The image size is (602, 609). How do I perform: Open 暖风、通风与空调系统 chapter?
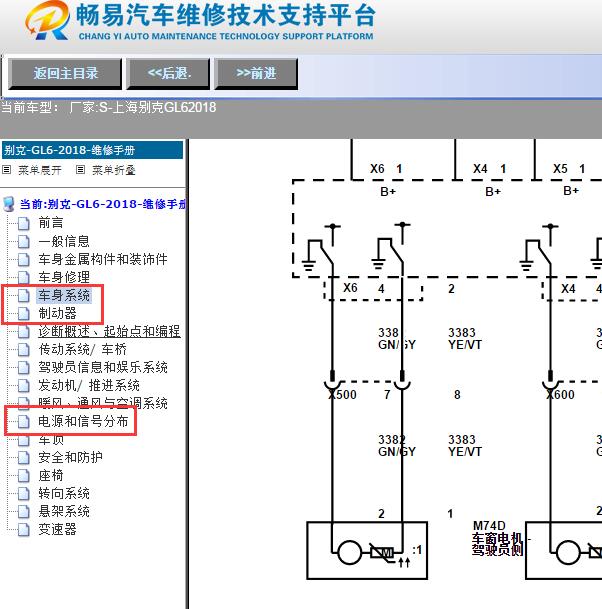click(x=103, y=403)
